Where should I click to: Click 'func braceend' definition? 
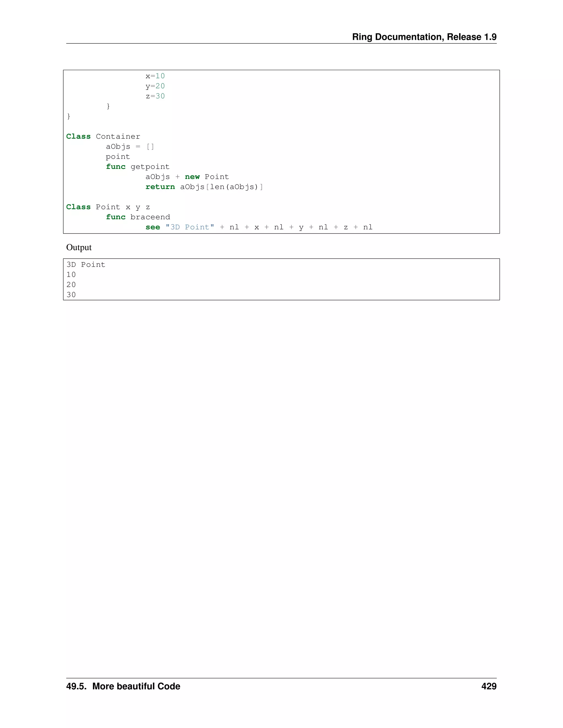click(138, 217)
